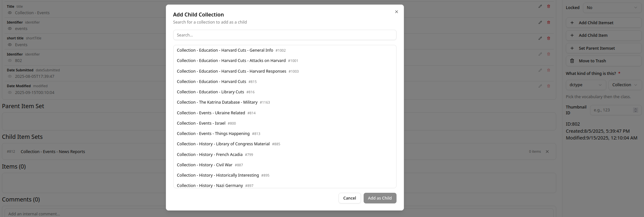Viewport: 644px width, 217px height.
Task: Edit the events Identifier pencil icon
Action: [540, 22]
